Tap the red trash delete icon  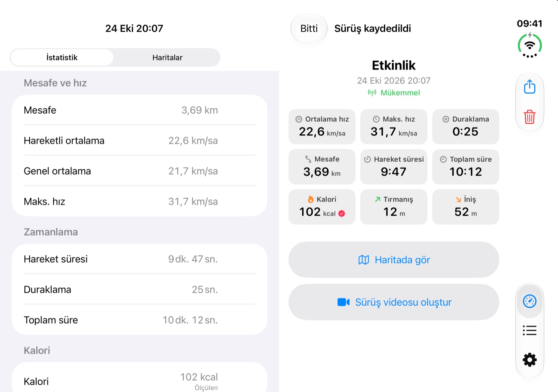529,117
